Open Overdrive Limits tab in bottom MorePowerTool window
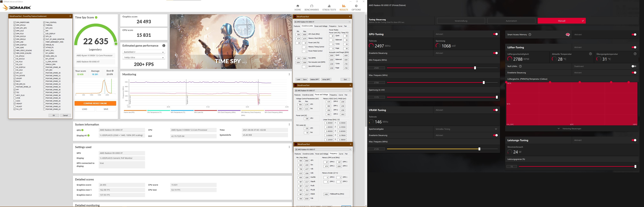Screen dimensions: 644x207 click(x=308, y=154)
